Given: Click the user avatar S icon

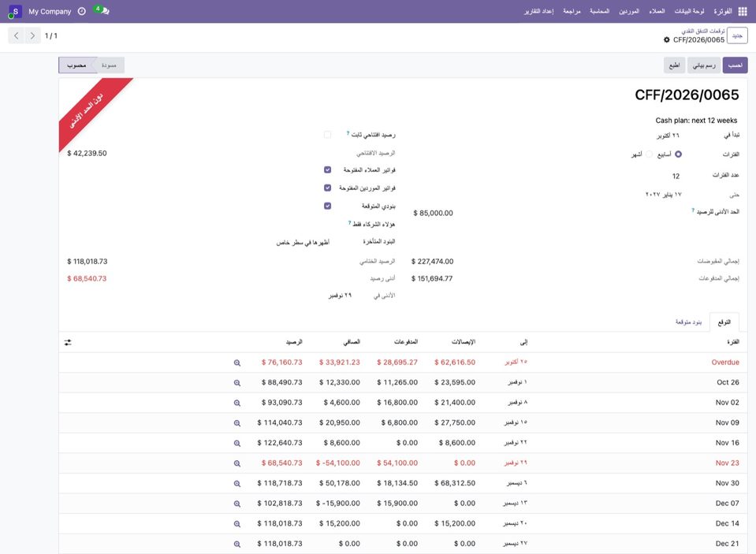Looking at the screenshot, I should [x=15, y=11].
